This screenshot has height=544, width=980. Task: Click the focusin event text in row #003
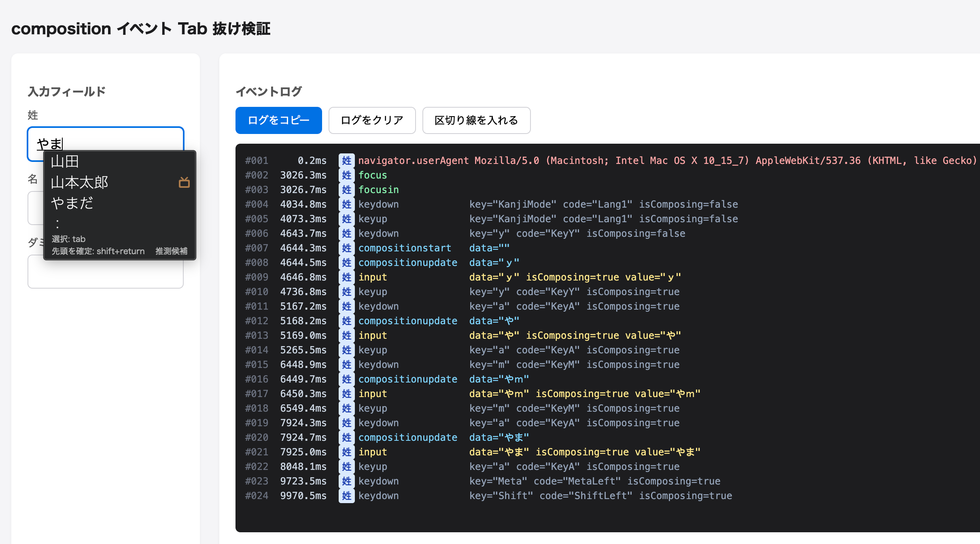[x=379, y=190]
